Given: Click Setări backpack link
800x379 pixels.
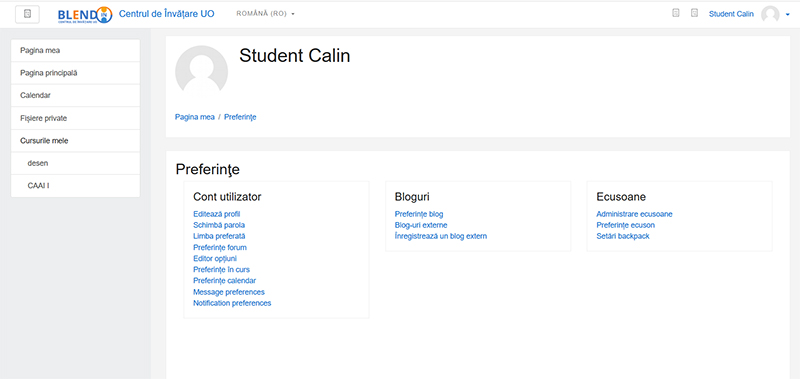Looking at the screenshot, I should pyautogui.click(x=622, y=236).
